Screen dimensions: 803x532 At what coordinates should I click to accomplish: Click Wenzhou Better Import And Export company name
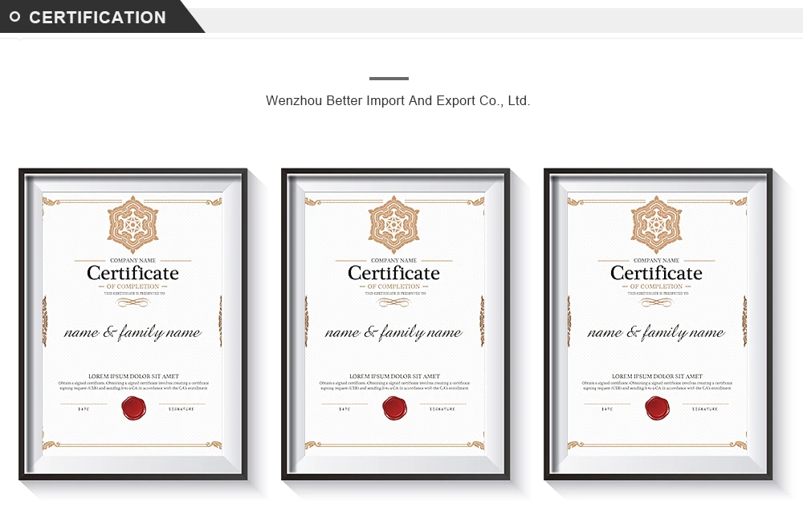[x=398, y=101]
